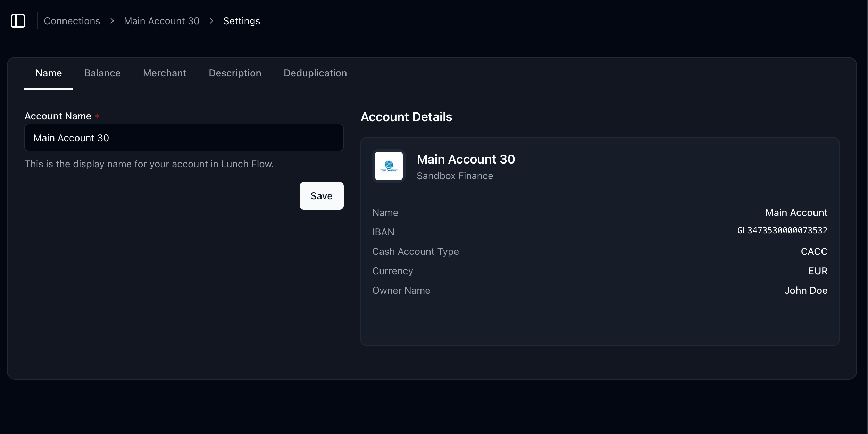868x434 pixels.
Task: Switch to the Balance tab
Action: tap(102, 73)
